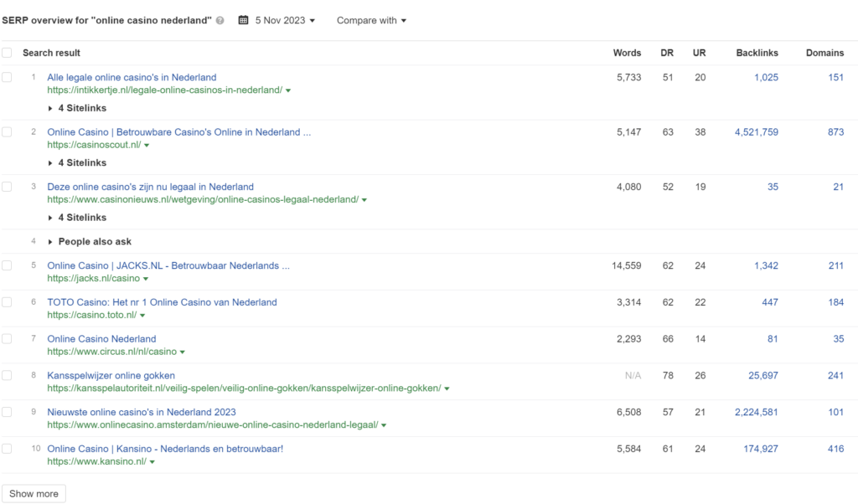Viewport: 858px width, 504px height.
Task: Sort results by the Backlinks column header
Action: [x=757, y=53]
